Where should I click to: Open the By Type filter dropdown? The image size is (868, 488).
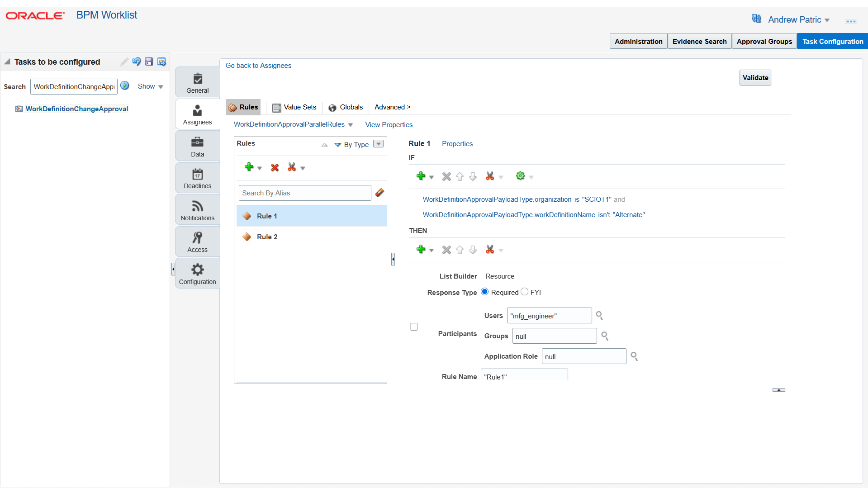point(379,144)
